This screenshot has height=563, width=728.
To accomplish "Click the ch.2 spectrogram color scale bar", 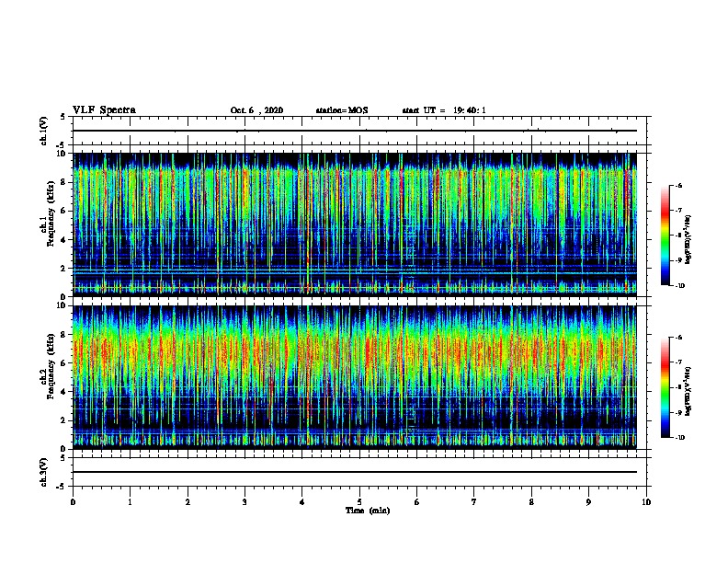I will (665, 387).
